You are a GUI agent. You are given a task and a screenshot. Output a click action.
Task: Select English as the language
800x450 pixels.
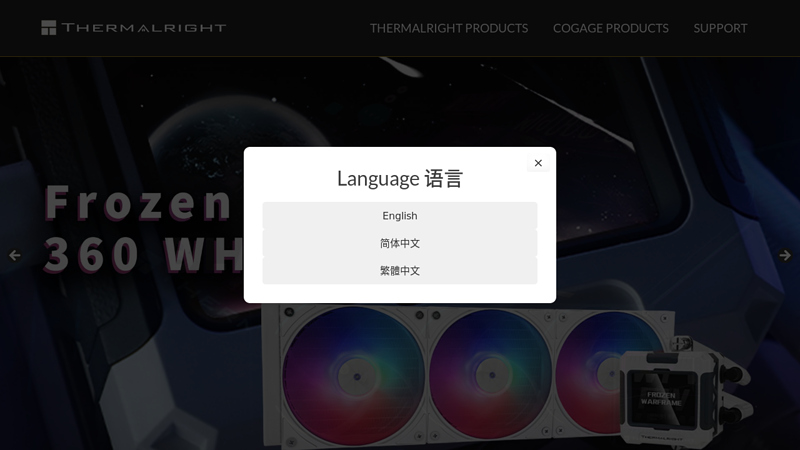tap(400, 216)
